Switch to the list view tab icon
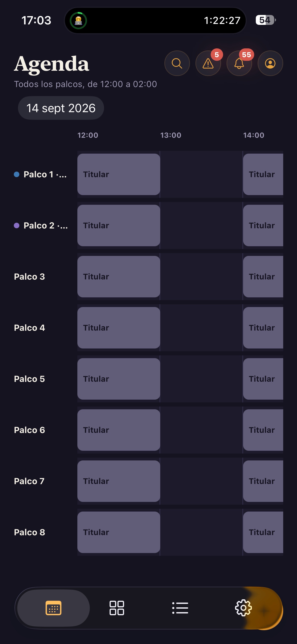The image size is (297, 644). (x=180, y=608)
